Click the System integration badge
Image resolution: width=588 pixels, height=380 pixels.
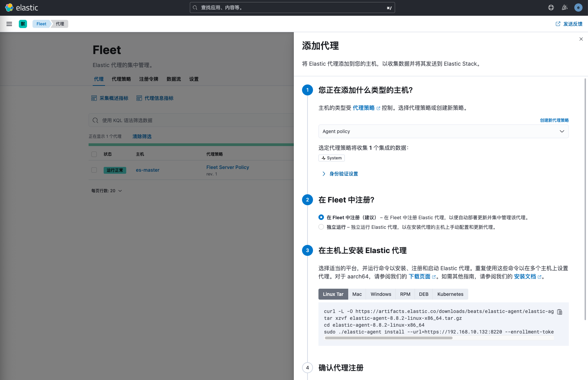click(331, 158)
